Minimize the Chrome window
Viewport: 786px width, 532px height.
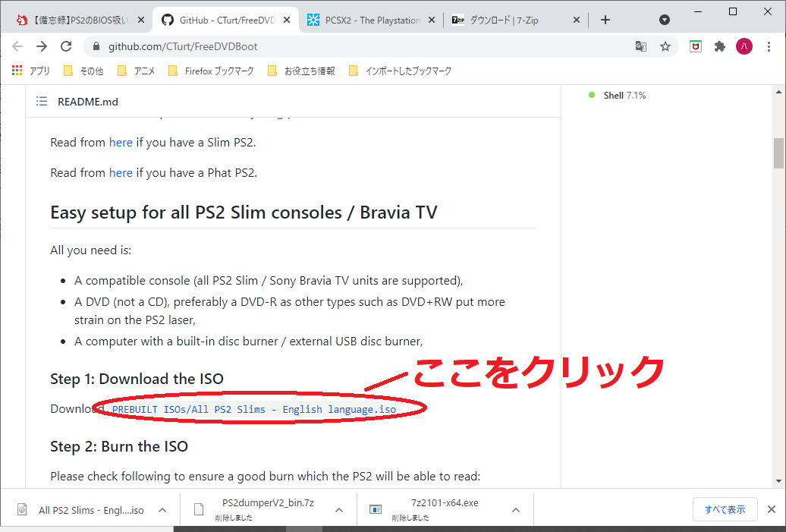[x=698, y=11]
